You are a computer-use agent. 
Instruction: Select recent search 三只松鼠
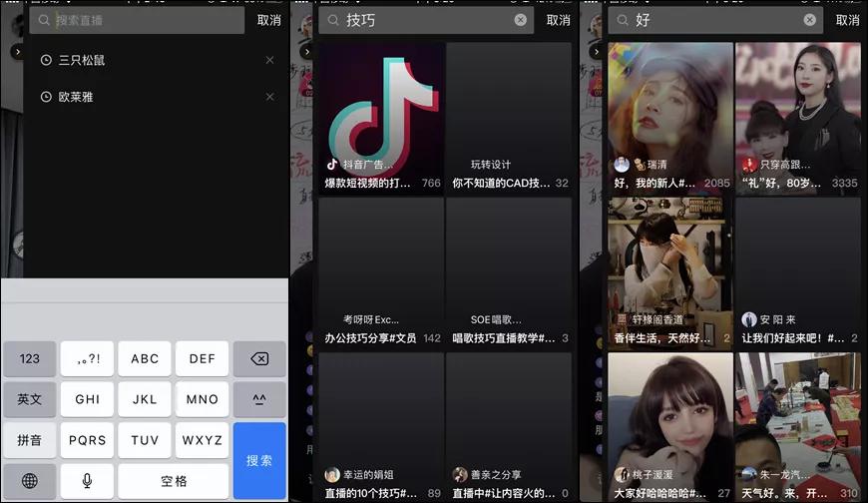tap(82, 60)
